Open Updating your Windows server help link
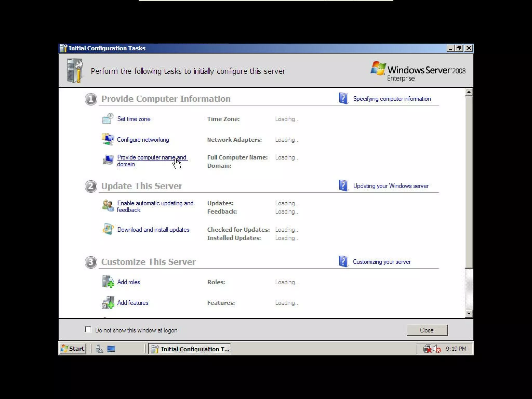 click(x=391, y=186)
